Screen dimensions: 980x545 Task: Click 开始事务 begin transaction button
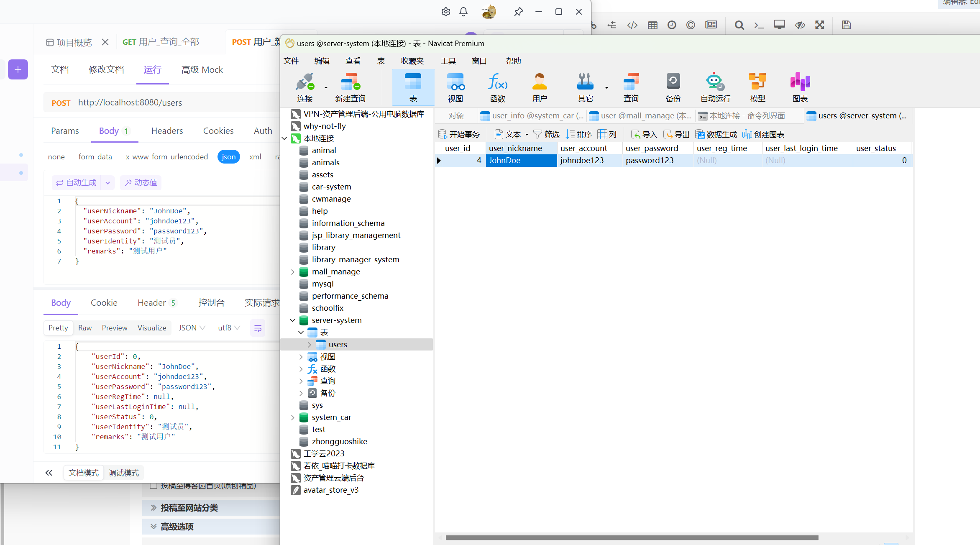458,135
